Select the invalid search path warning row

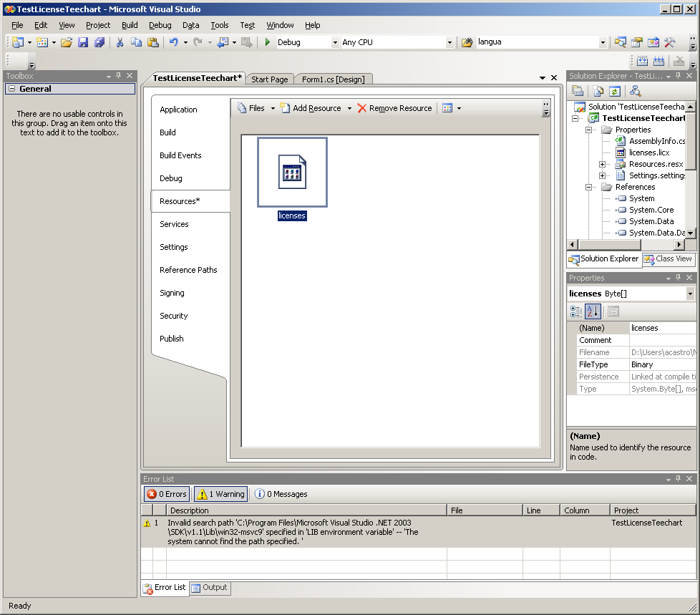418,532
